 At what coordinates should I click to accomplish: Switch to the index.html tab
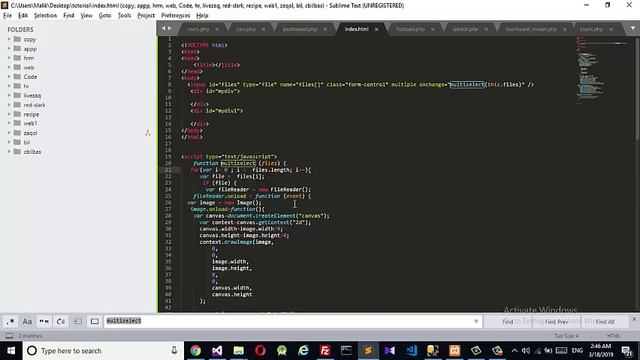(x=356, y=29)
